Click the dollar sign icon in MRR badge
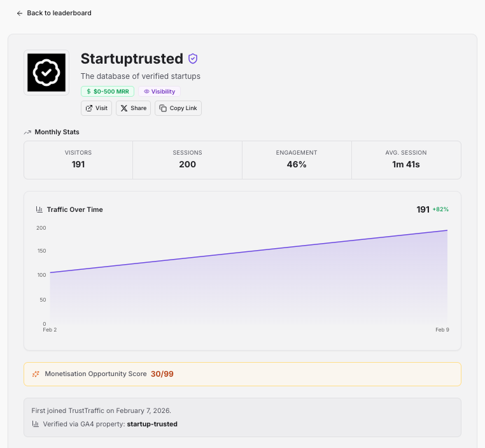485x448 pixels. click(88, 92)
